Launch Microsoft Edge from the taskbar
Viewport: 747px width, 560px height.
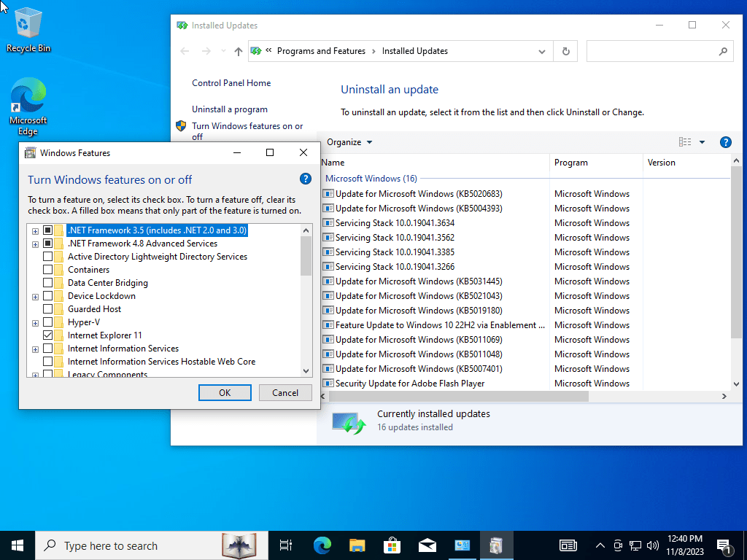322,545
